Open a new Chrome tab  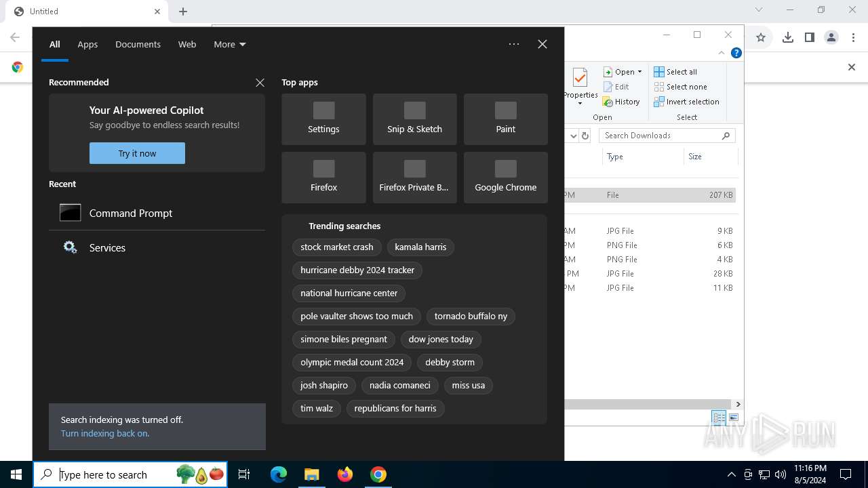pos(183,12)
